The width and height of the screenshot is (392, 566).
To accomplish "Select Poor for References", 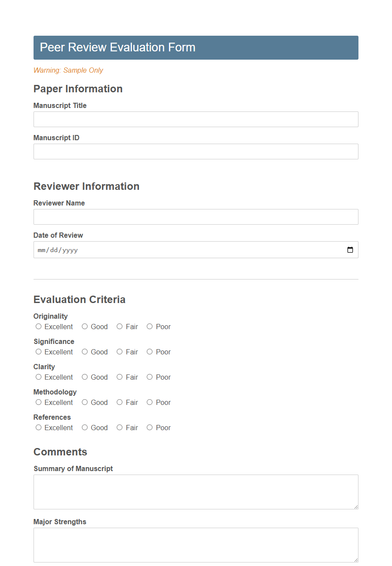I will 149,427.
